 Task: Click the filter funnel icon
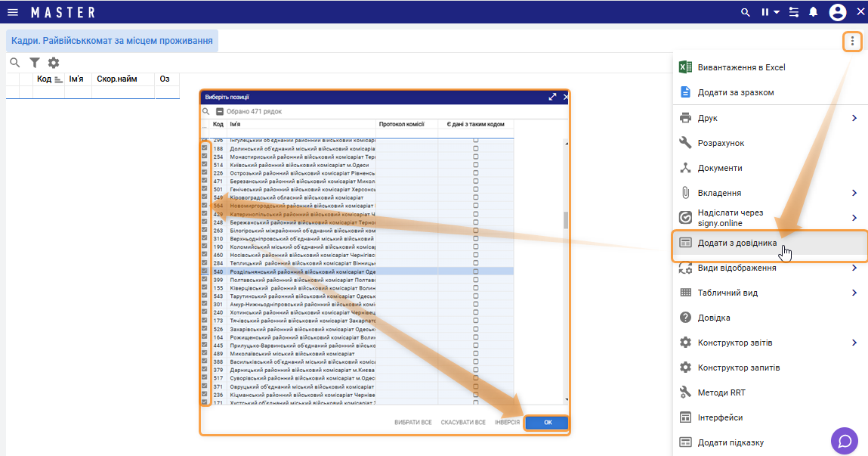tap(34, 63)
